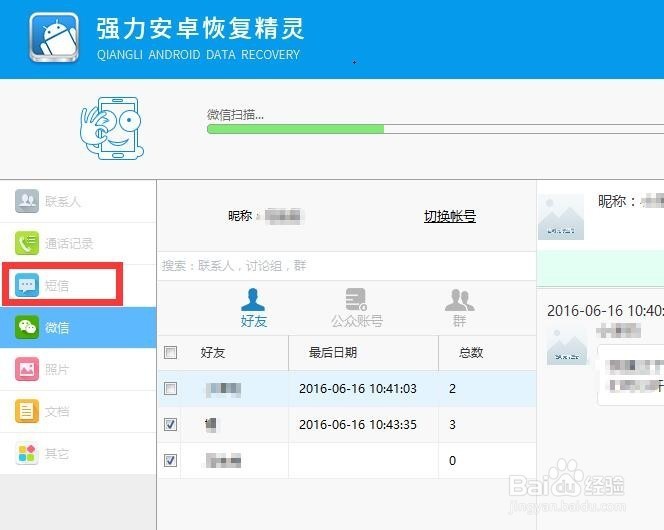The height and width of the screenshot is (530, 664).
Task: Sort by the 最后日期 column header
Action: pyautogui.click(x=333, y=352)
